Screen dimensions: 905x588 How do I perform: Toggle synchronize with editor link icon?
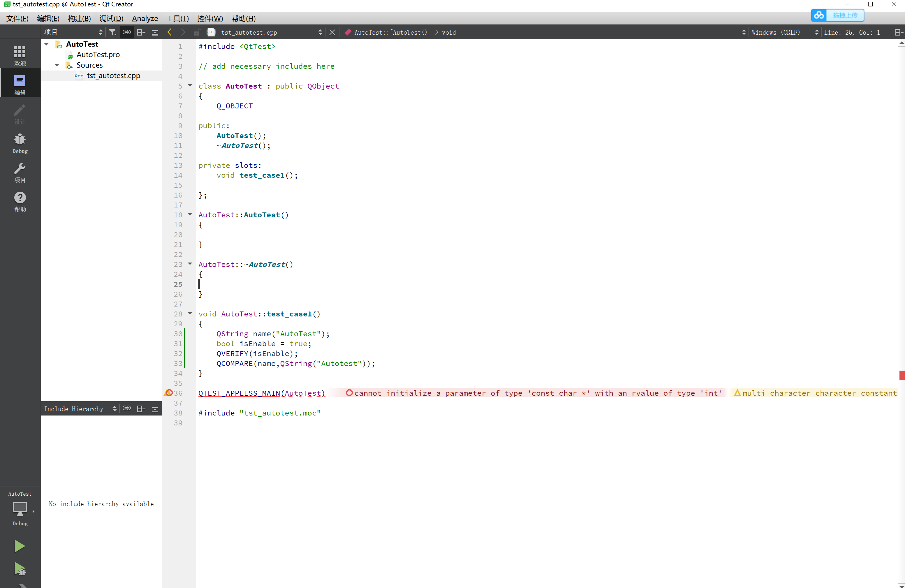(127, 32)
